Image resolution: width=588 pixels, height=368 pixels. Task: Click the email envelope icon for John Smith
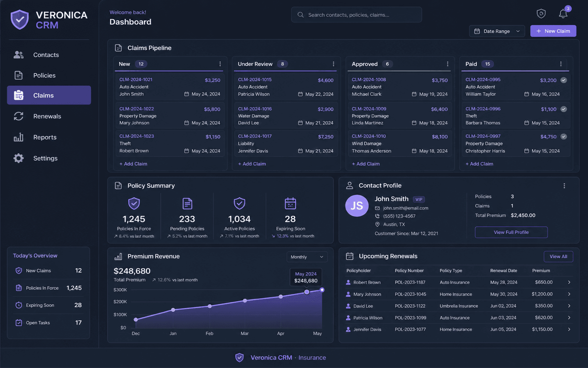click(x=377, y=208)
